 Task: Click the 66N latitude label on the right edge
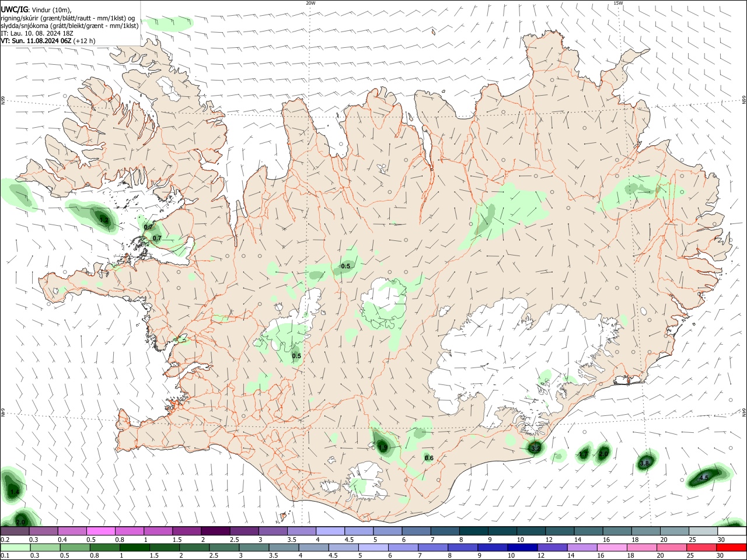pos(744,100)
